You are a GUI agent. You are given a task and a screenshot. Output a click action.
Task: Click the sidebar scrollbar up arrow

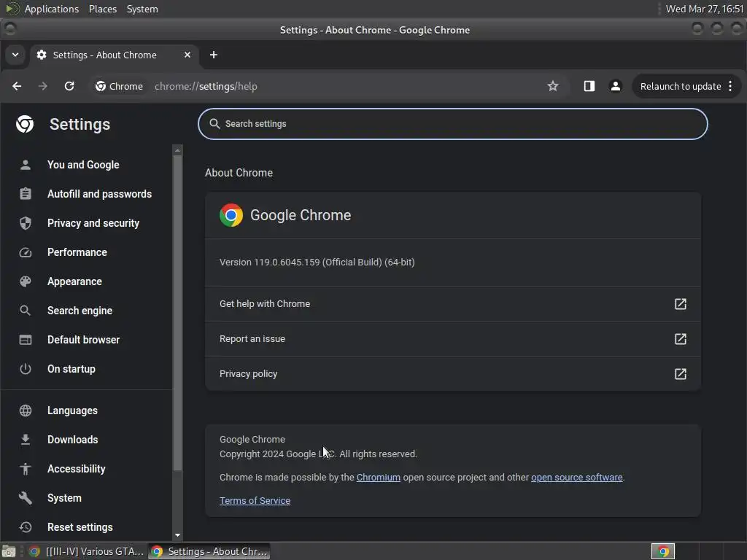(178, 150)
